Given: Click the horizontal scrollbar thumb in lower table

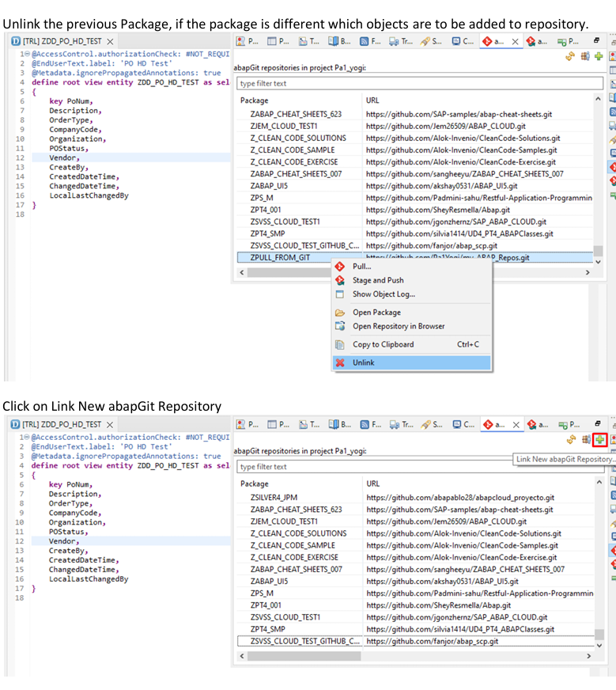Looking at the screenshot, I should (x=304, y=656).
